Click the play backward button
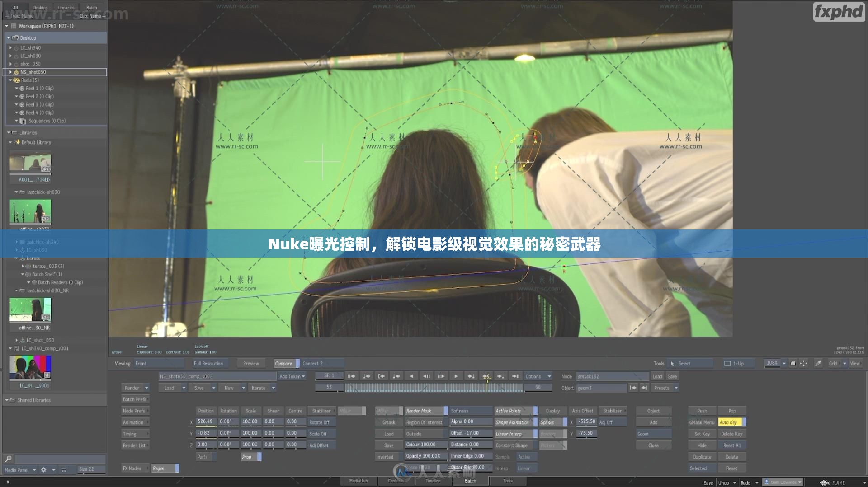The height and width of the screenshot is (487, 868). 411,376
